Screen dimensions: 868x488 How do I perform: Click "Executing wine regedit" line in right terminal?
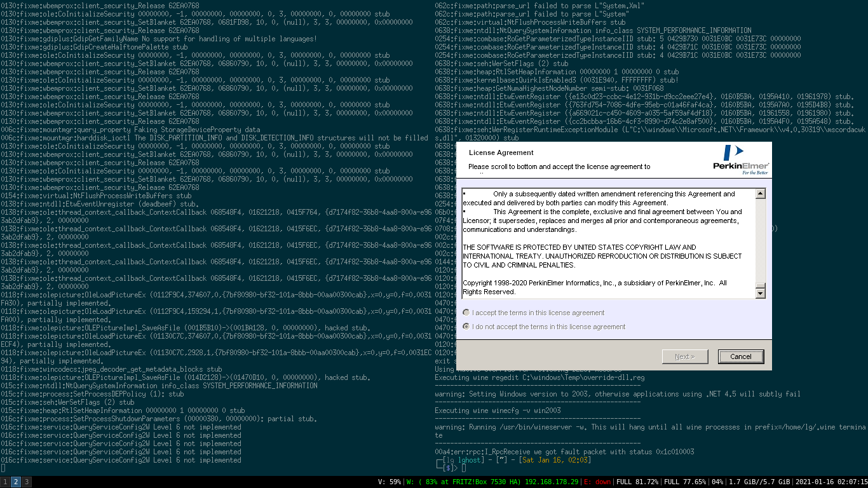[539, 377]
